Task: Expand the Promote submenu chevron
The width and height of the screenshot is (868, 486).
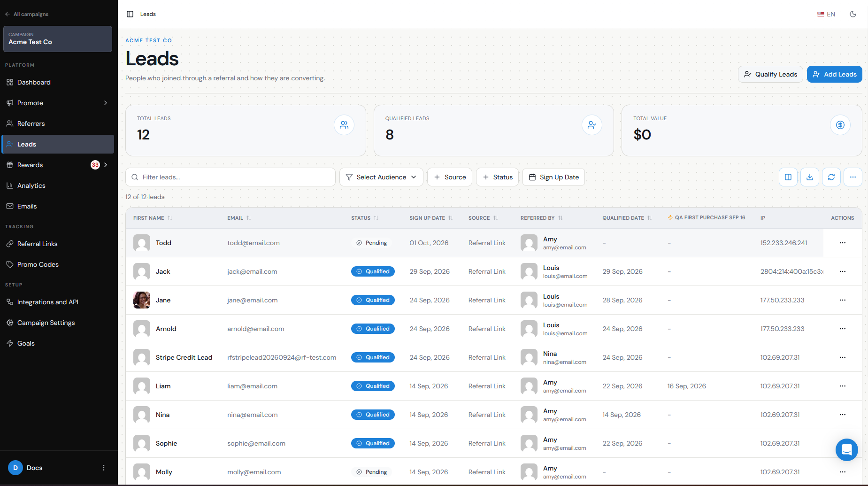Action: pos(106,103)
